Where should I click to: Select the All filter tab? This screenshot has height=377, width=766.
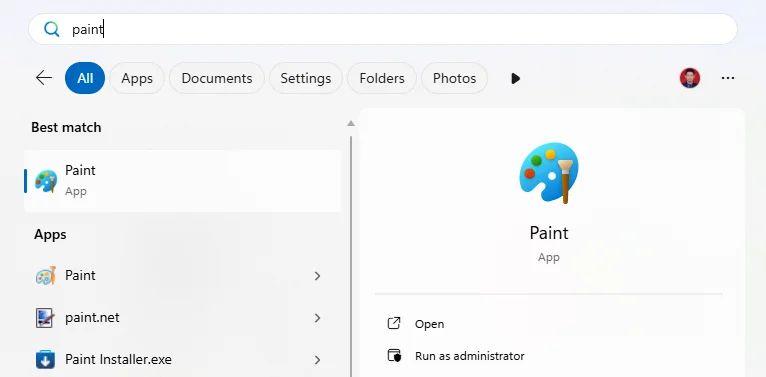(x=85, y=78)
